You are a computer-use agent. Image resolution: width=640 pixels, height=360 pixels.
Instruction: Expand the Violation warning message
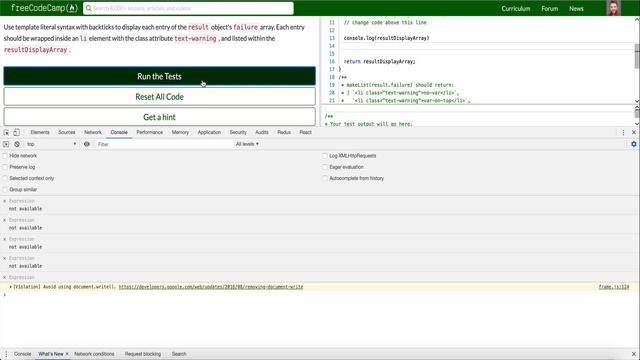click(x=10, y=287)
